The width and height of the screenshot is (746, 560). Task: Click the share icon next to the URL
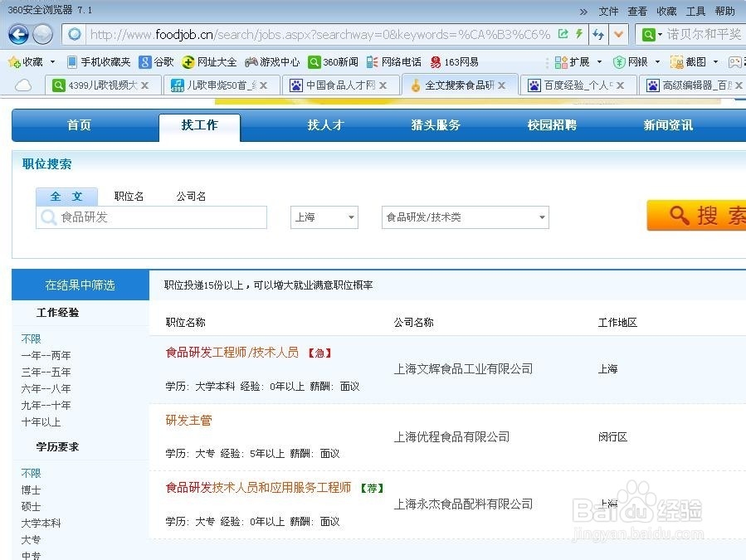pos(562,34)
